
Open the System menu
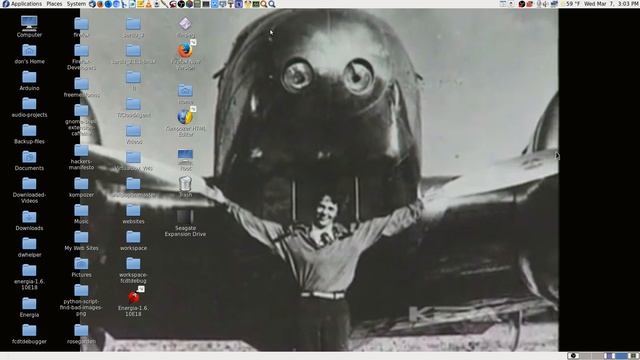(76, 4)
